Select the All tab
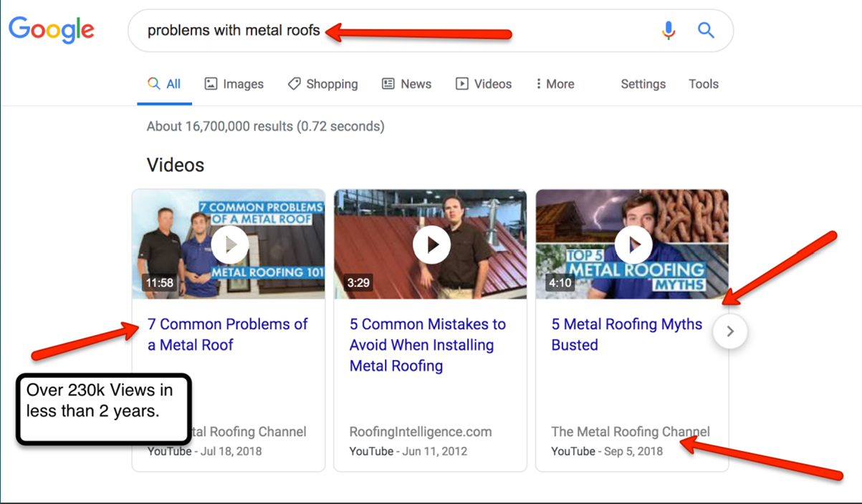 pyautogui.click(x=164, y=84)
